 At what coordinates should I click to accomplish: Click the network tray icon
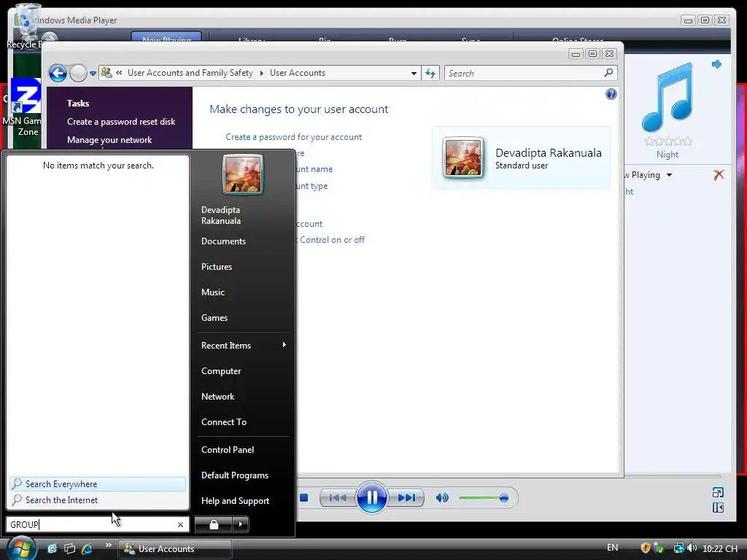pos(678,548)
